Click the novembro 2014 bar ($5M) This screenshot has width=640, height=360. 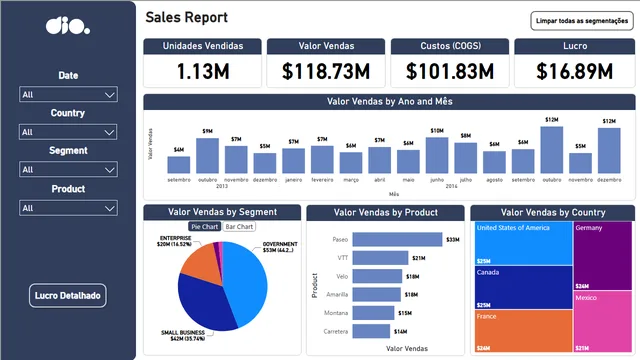tap(580, 163)
